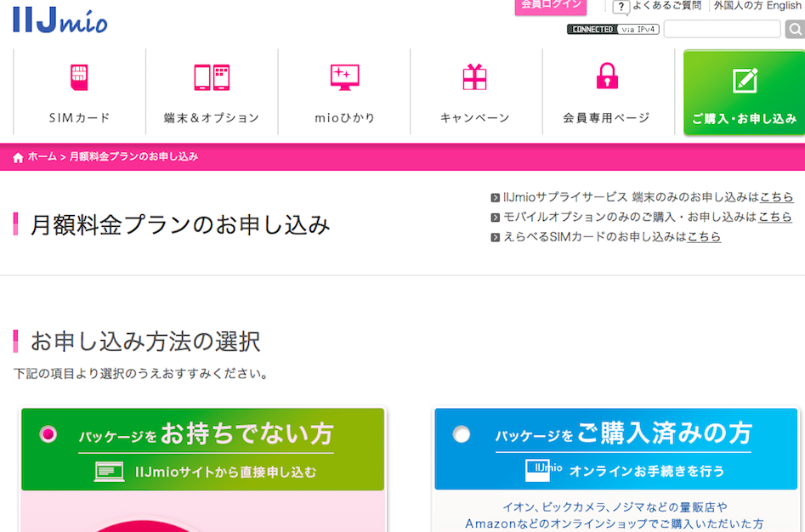This screenshot has width=805, height=532.
Task: Click the お持ちでない方 green banner heading
Action: pyautogui.click(x=206, y=434)
